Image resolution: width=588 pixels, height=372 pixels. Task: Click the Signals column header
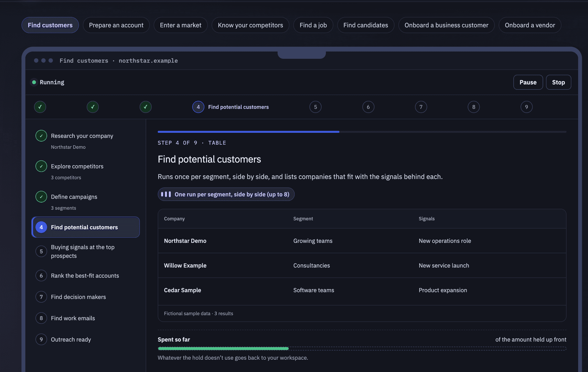pyautogui.click(x=427, y=219)
